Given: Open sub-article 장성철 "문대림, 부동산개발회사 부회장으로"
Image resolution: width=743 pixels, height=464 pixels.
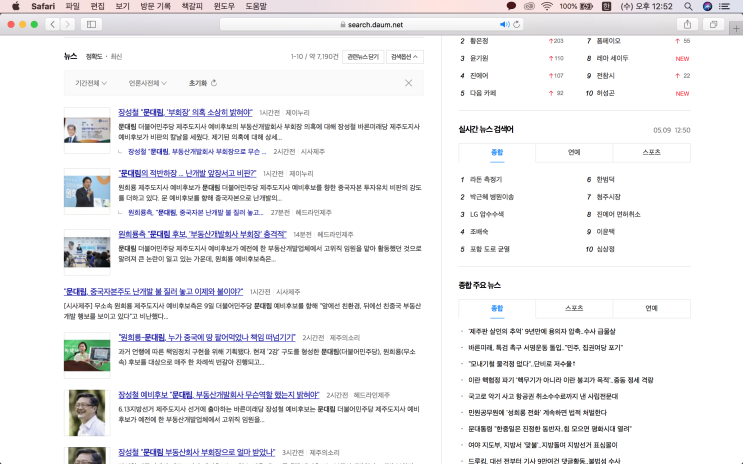Looking at the screenshot, I should tap(197, 152).
